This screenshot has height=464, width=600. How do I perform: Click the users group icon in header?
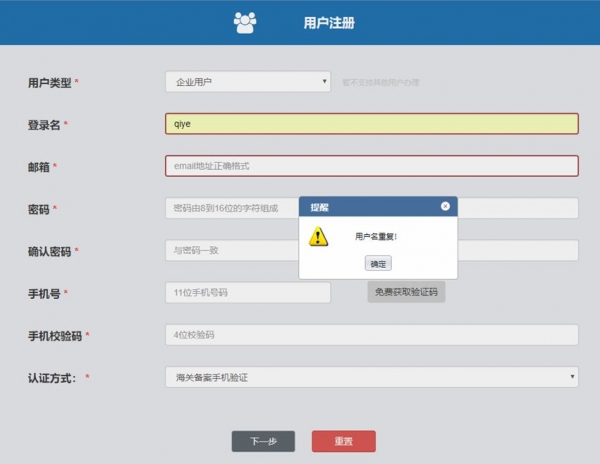tap(245, 22)
